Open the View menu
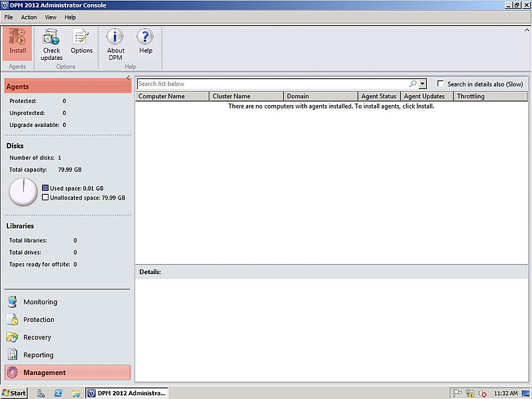532x399 pixels. pos(51,17)
